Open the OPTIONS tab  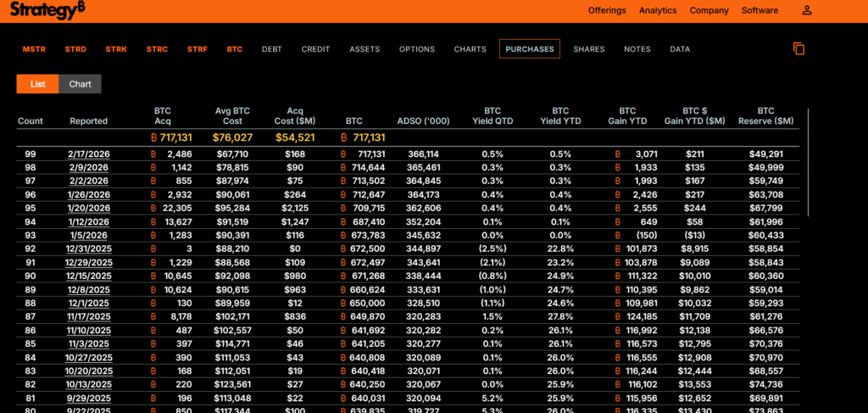[417, 49]
